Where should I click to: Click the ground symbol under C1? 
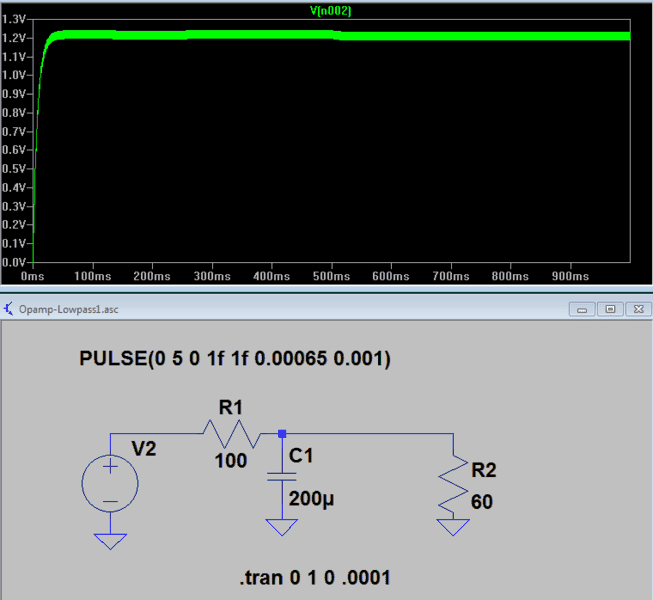tap(282, 527)
